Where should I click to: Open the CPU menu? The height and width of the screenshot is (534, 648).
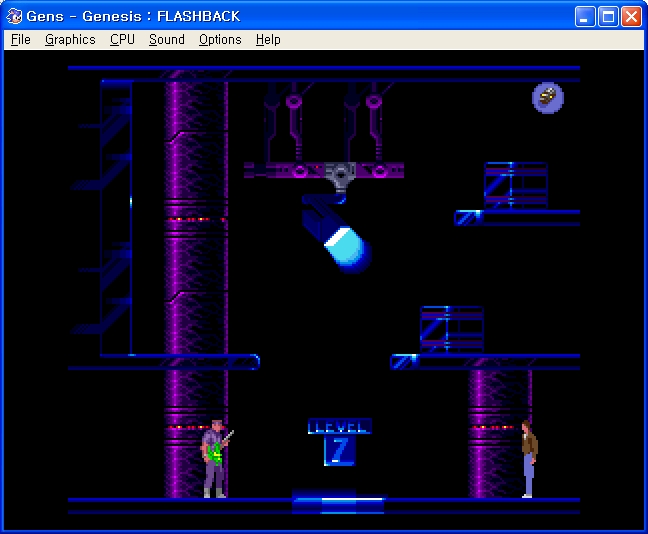(x=122, y=39)
